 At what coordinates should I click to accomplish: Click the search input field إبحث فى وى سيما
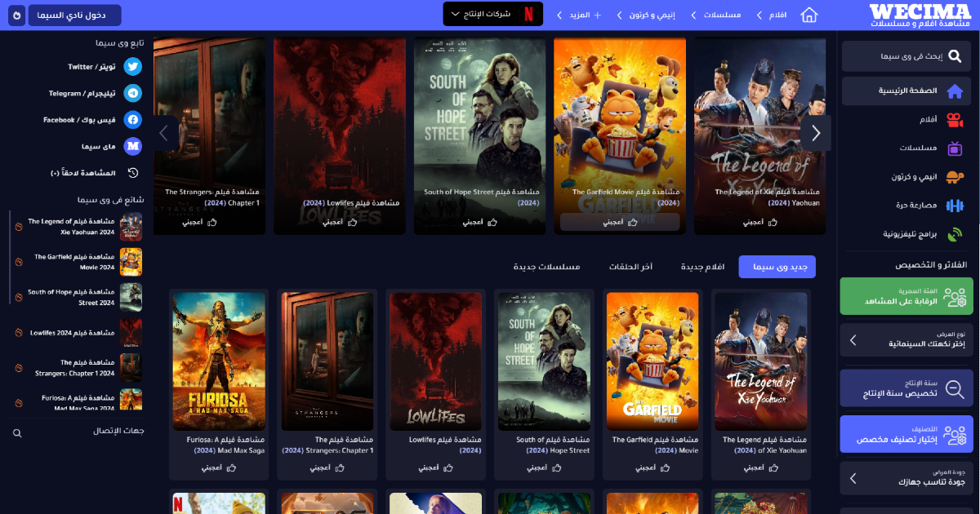906,56
